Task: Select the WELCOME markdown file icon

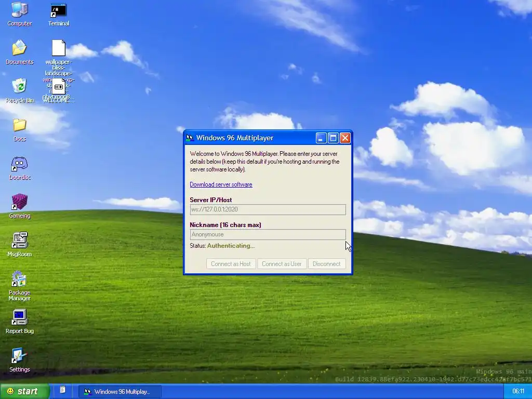Action: click(58, 87)
